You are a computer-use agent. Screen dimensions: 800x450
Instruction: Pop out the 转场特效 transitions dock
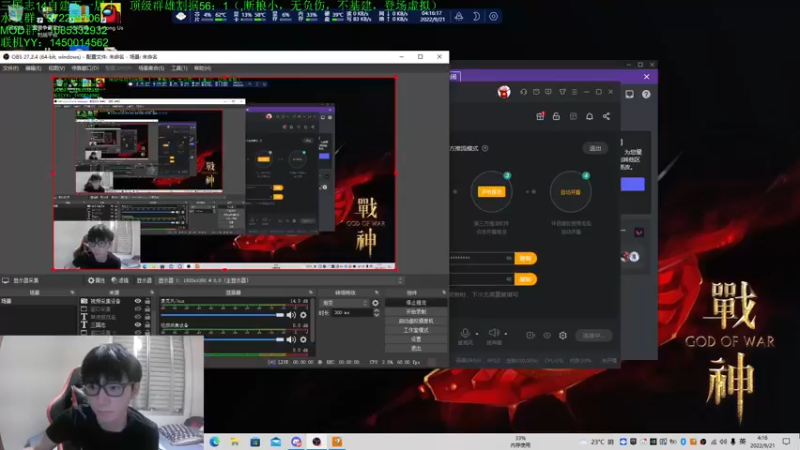(x=377, y=292)
